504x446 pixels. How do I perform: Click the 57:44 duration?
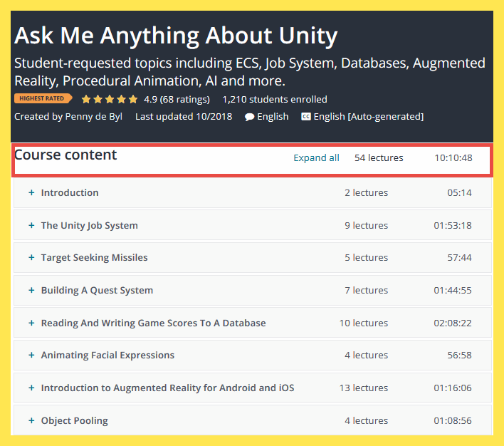[x=459, y=257]
